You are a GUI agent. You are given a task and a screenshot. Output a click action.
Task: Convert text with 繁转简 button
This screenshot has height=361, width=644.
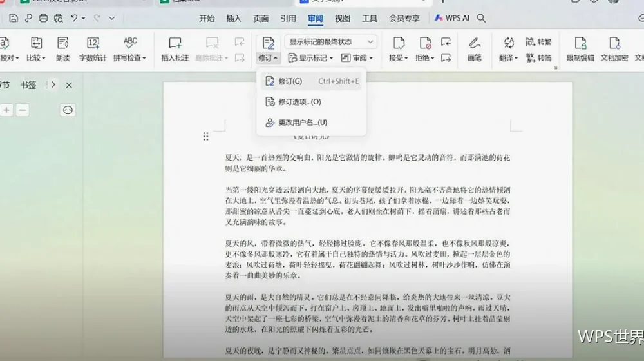[538, 57]
